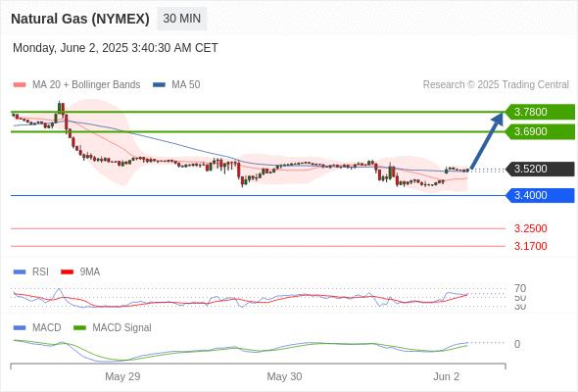Click the 3.4000 pivot price tag

click(x=540, y=195)
